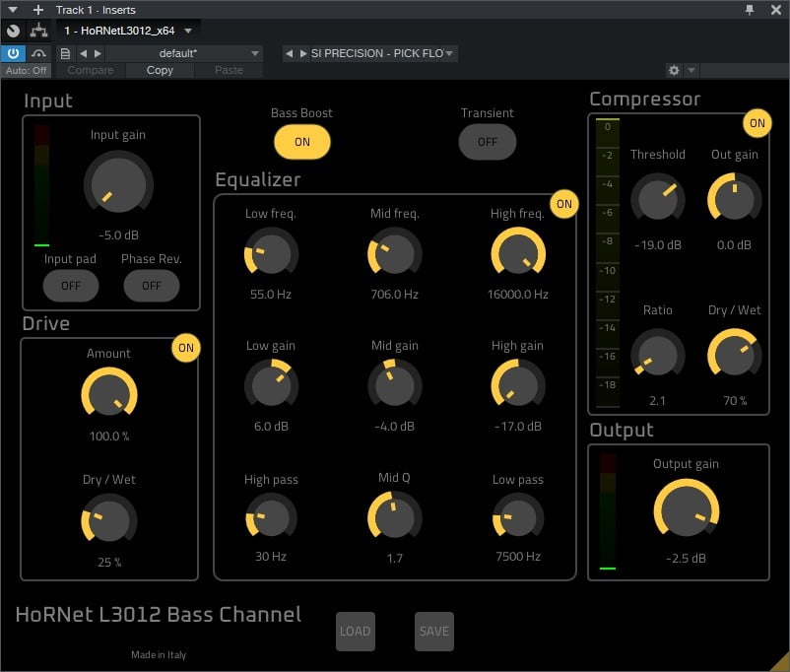
Task: Click the 7500 Hz low pass value
Action: [518, 557]
